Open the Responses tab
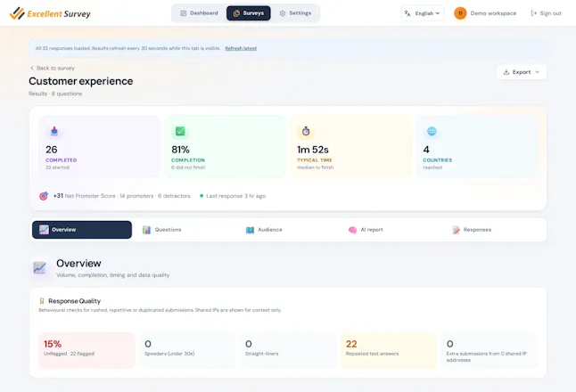The height and width of the screenshot is (392, 576). 494,230
